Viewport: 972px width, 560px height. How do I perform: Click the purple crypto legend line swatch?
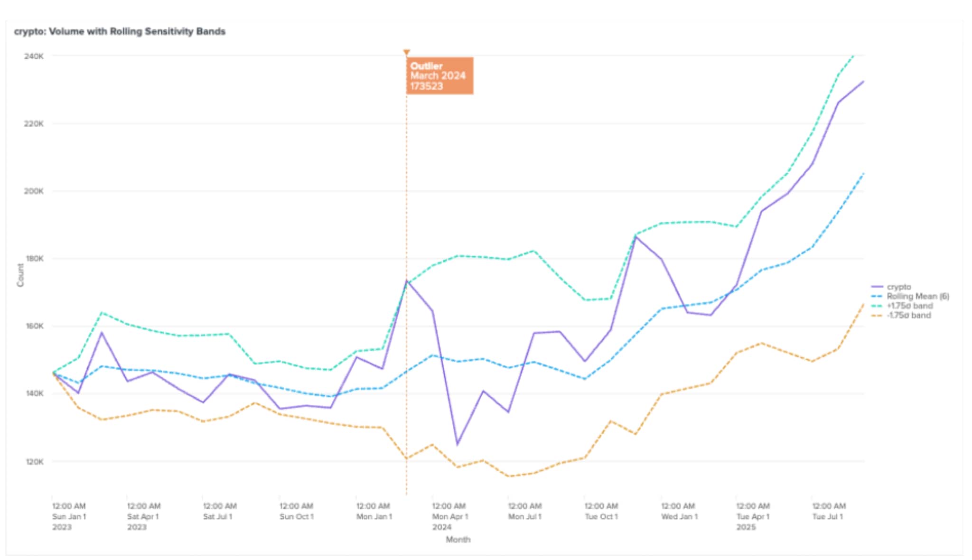[x=877, y=287]
